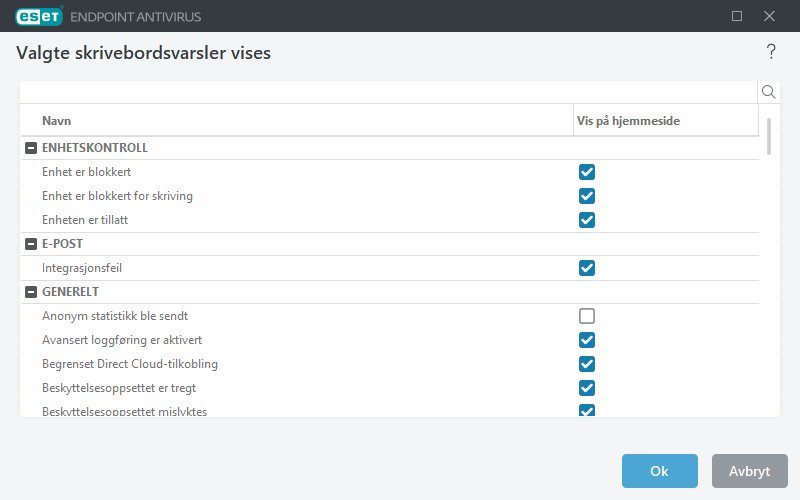The height and width of the screenshot is (500, 800).
Task: Uncheck 'Enheten er tillatt' checkbox
Action: pyautogui.click(x=587, y=220)
